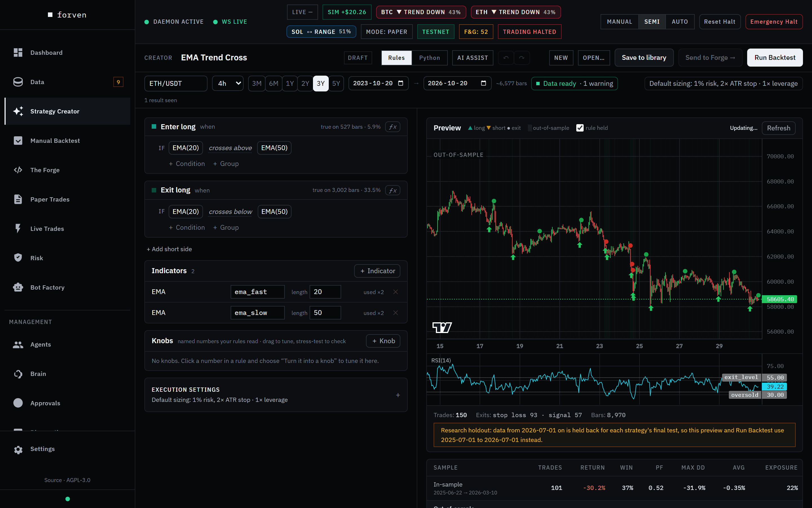Expand the Execution Settings section

click(x=276, y=395)
